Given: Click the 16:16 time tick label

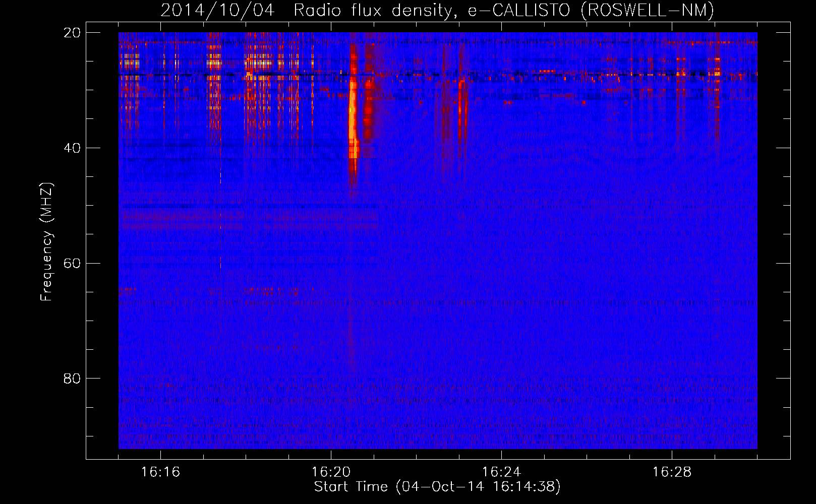Looking at the screenshot, I should (x=160, y=472).
